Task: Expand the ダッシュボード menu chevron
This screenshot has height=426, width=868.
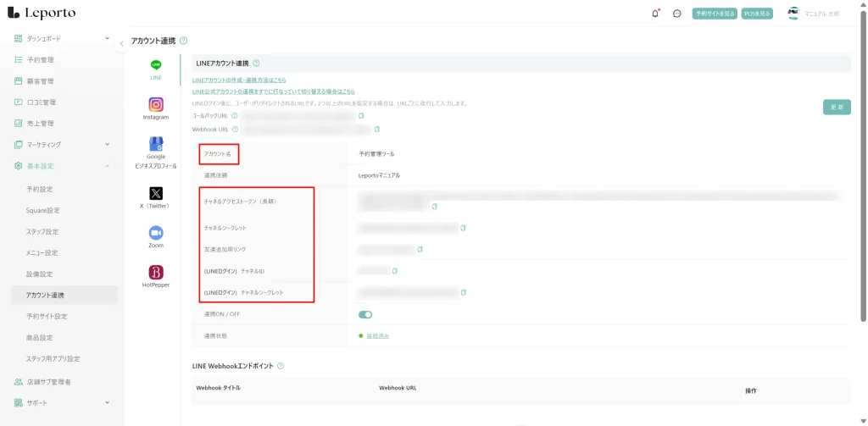Action: 107,38
